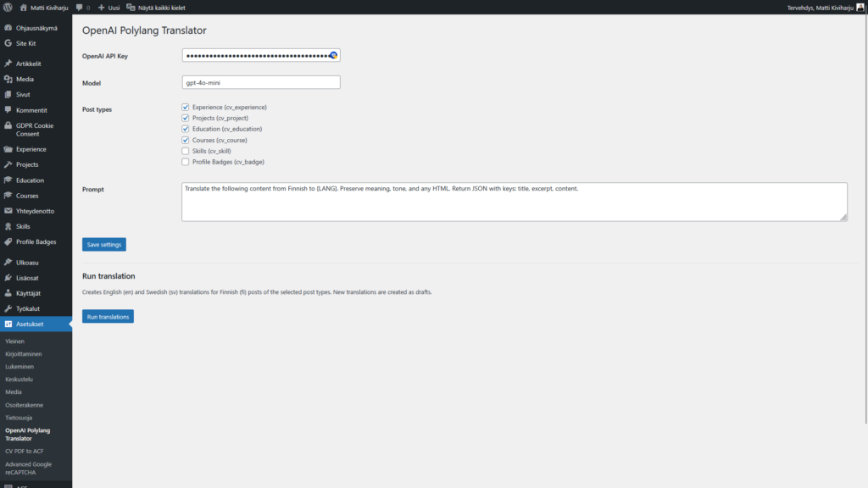Click the password manager icon in API key field

click(333, 55)
